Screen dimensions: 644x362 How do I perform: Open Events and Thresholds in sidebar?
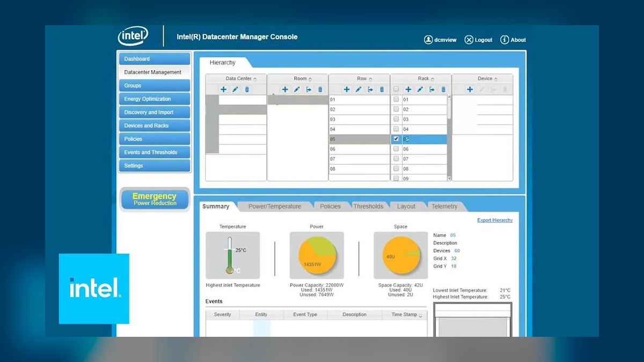tap(155, 152)
